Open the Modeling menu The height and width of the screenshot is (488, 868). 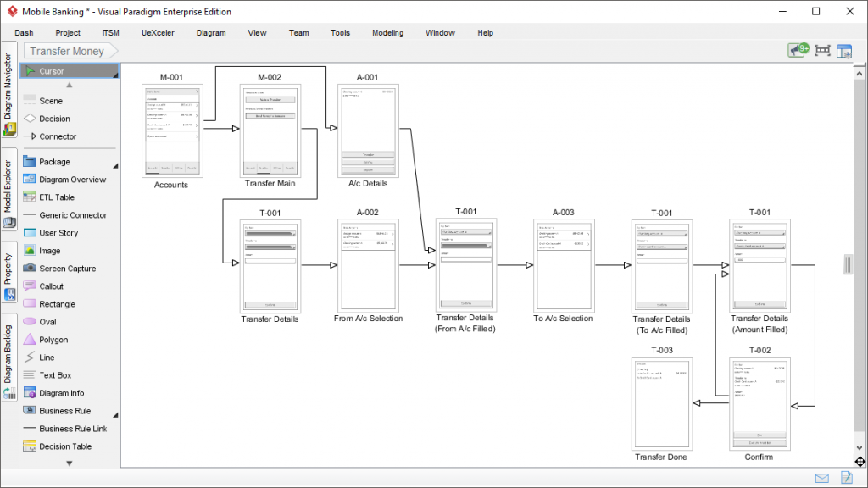click(x=387, y=33)
